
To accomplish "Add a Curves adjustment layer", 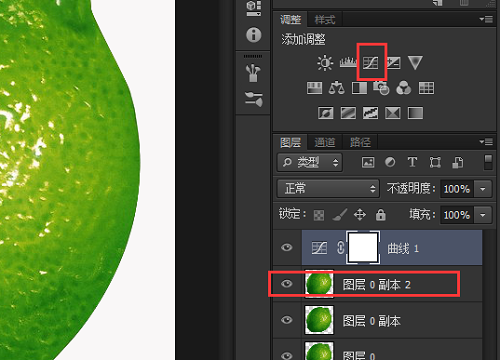I will (371, 62).
